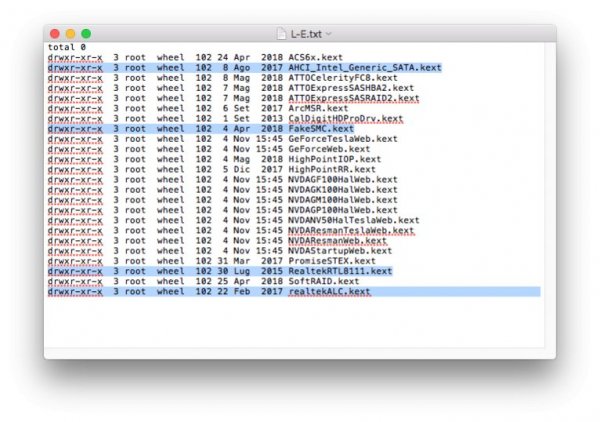Screen dimensions: 600x422
Task: Open the title dropdown chevron next to L-E.txt
Action: tap(328, 34)
